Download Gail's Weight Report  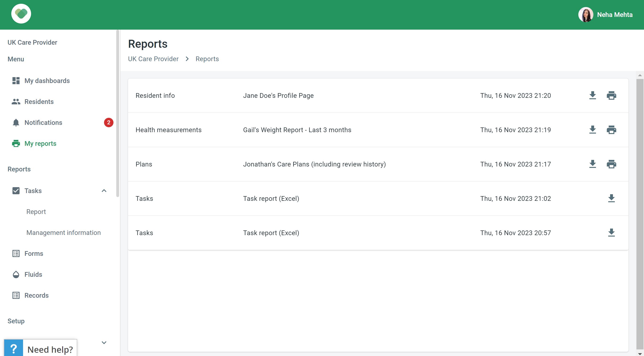[592, 130]
